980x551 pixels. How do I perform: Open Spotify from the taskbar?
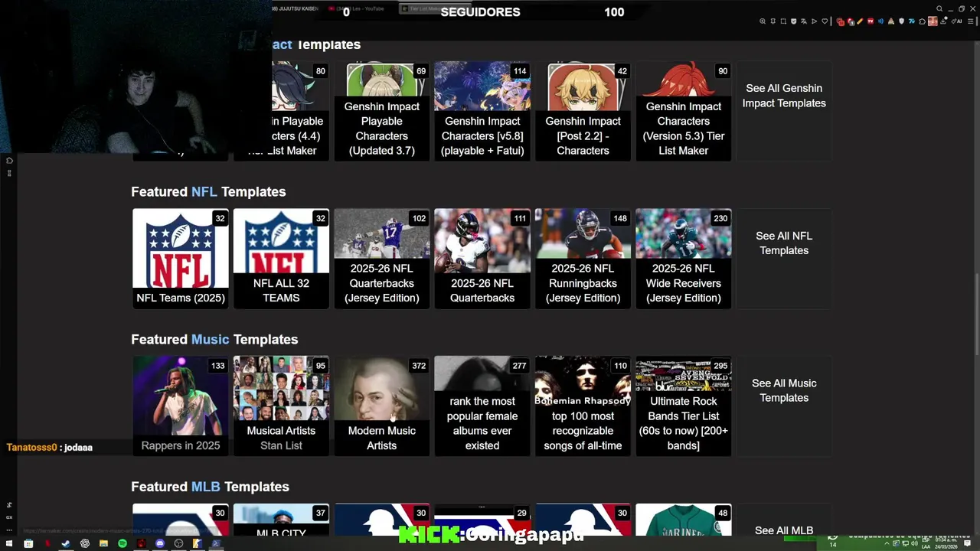click(x=122, y=543)
